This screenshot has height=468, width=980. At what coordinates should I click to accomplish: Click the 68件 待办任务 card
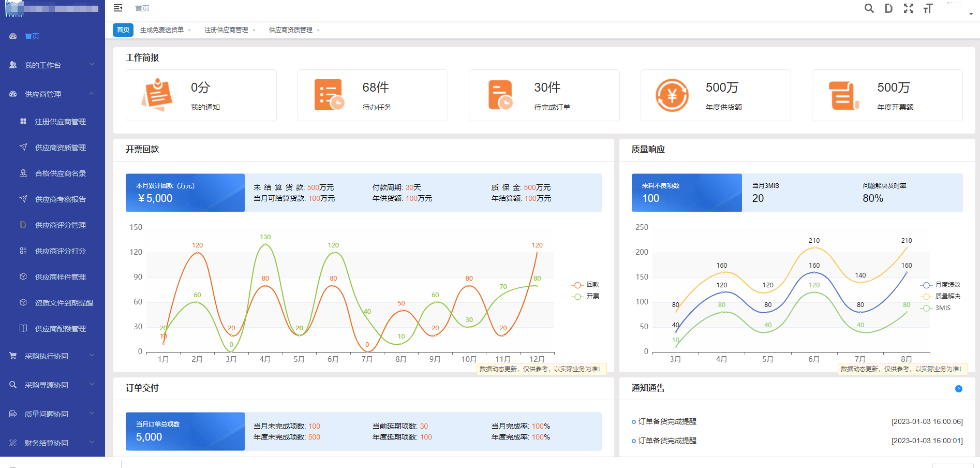373,95
